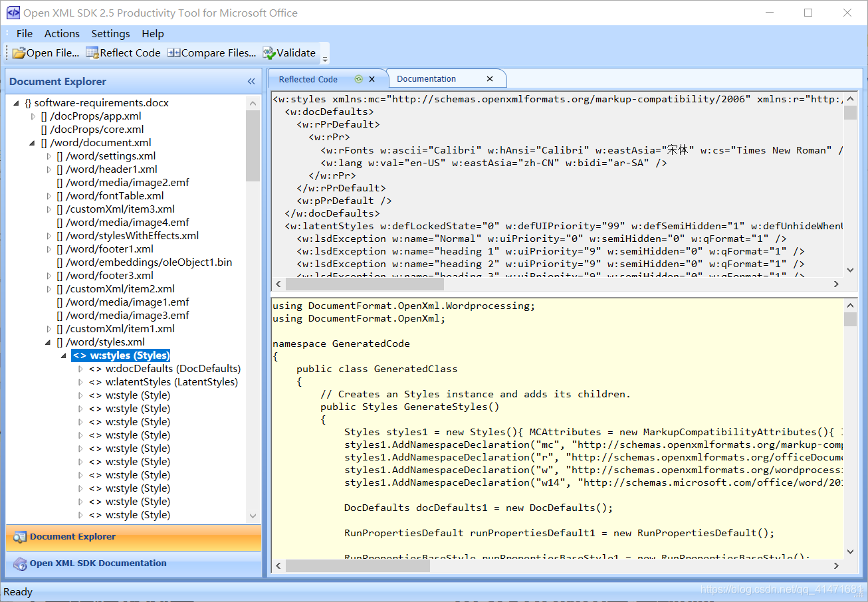This screenshot has height=602, width=868.
Task: Collapse the /word/styles.xml node
Action: click(x=48, y=342)
